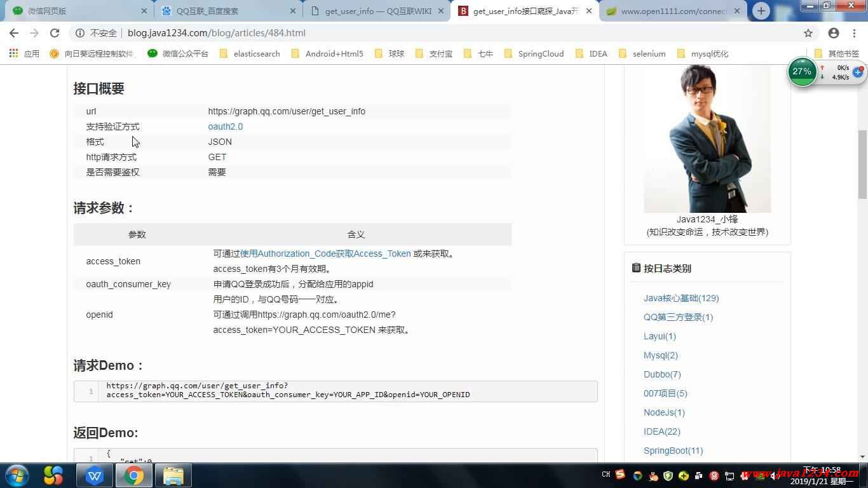This screenshot has height=488, width=868.
Task: Select the request Demo URL code text
Action: coord(288,390)
